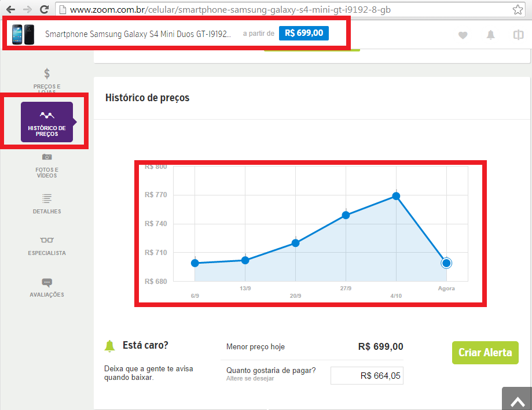The height and width of the screenshot is (410, 532).
Task: Open the Preços e Lojas section
Action: coord(47,80)
